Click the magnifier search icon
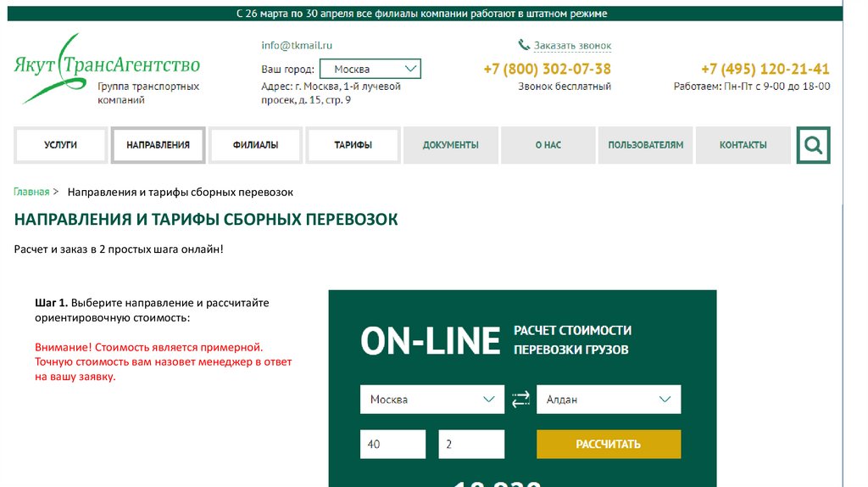The width and height of the screenshot is (868, 487). click(813, 145)
